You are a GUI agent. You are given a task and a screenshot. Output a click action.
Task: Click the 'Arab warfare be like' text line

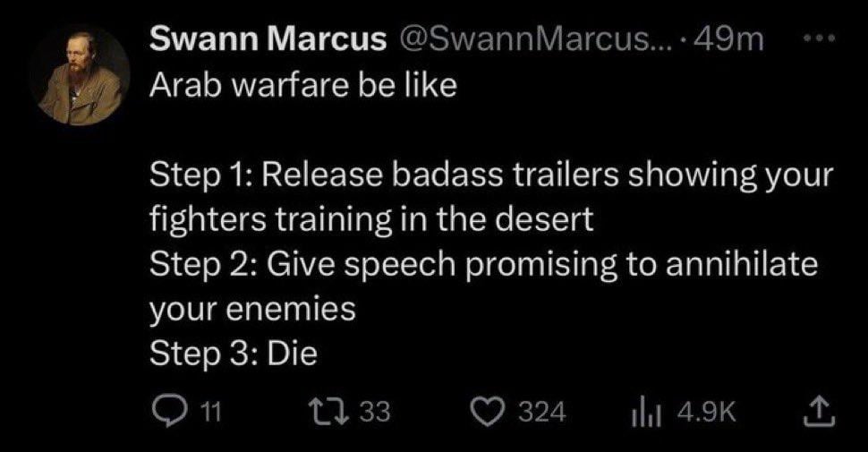pos(303,85)
